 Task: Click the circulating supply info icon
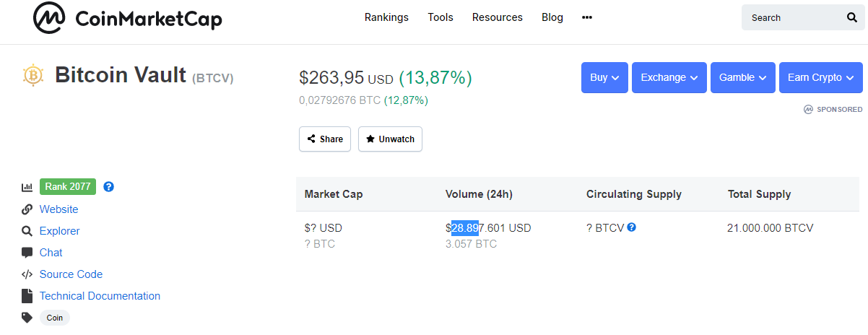pyautogui.click(x=631, y=227)
